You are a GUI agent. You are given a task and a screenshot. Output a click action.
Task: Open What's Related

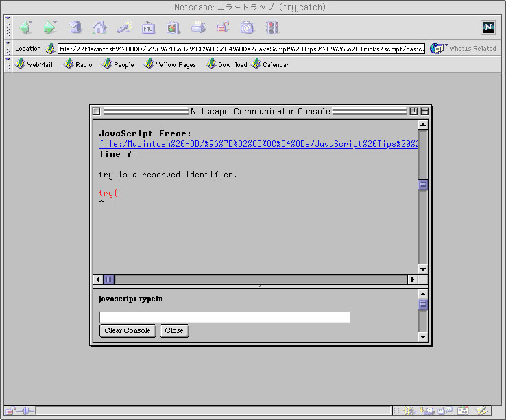463,49
